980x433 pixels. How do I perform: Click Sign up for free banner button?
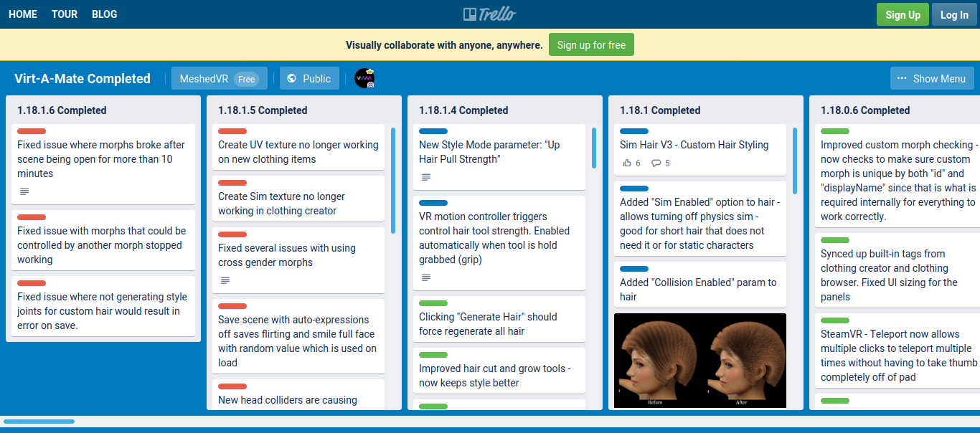pos(591,44)
